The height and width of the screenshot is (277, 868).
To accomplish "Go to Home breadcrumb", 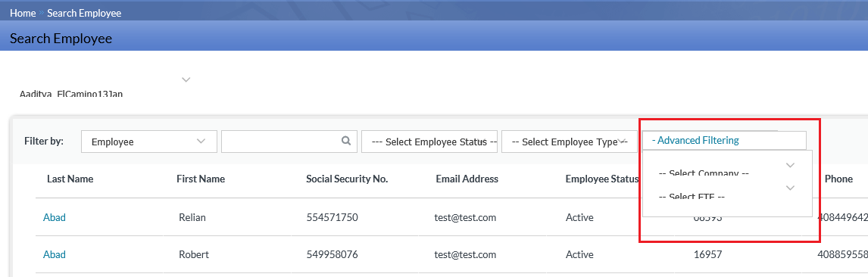I will [23, 13].
